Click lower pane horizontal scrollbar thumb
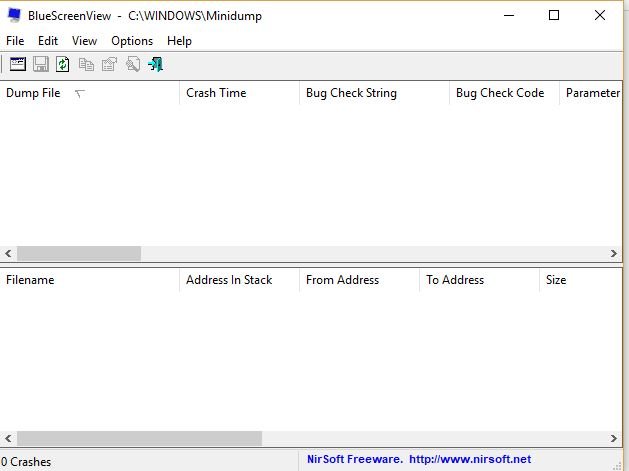Viewport: 629px width, 471px height. 140,438
